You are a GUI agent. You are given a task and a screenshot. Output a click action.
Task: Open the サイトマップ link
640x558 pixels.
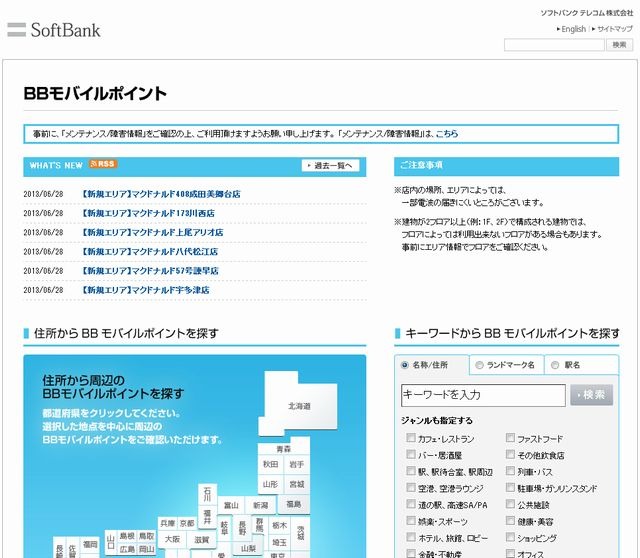(615, 29)
